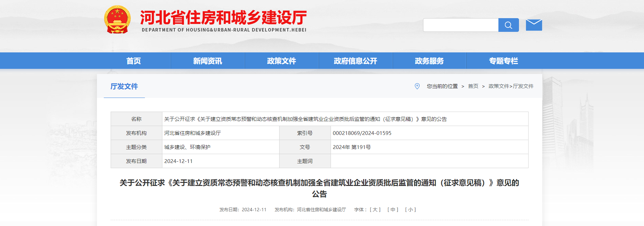Click the 政策文件>厅发文件 breadcrumb link
This screenshot has height=226, width=644.
[x=511, y=86]
